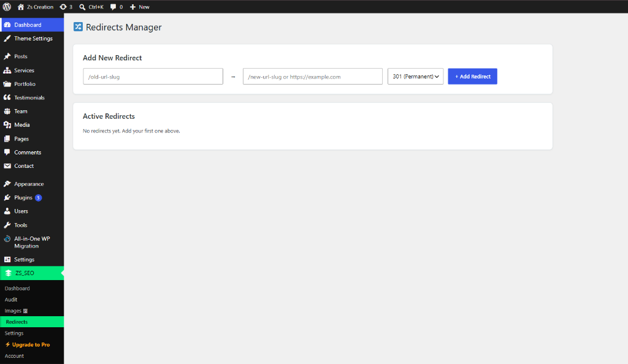Screen dimensions: 628x364
Task: Focus the new URL slug input field
Action: click(312, 77)
